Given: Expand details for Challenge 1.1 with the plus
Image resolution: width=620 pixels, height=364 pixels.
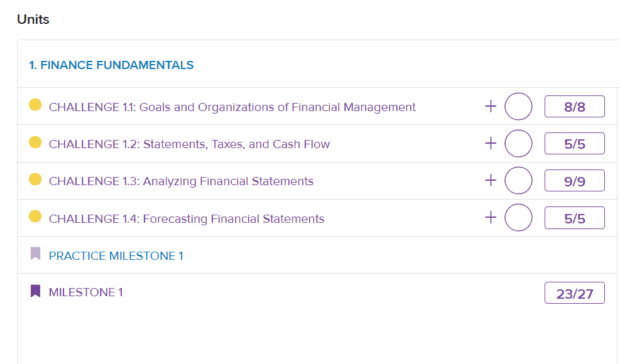Looking at the screenshot, I should pos(491,106).
